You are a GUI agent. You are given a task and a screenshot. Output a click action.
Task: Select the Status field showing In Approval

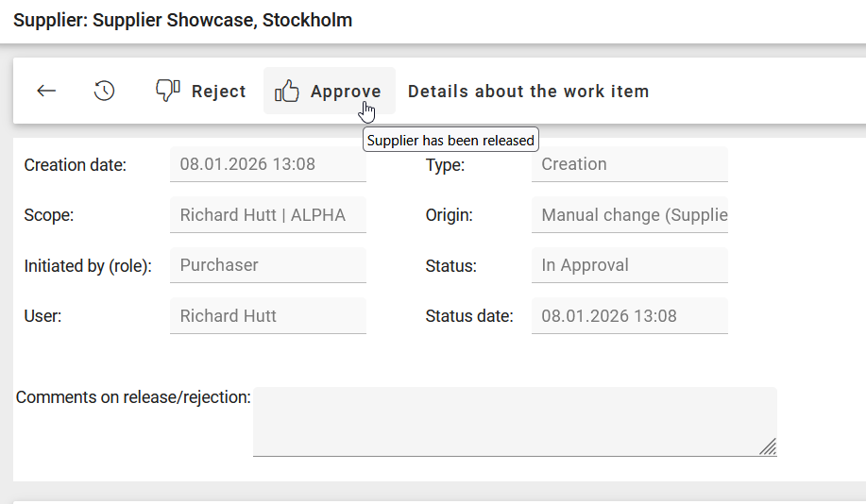click(629, 265)
